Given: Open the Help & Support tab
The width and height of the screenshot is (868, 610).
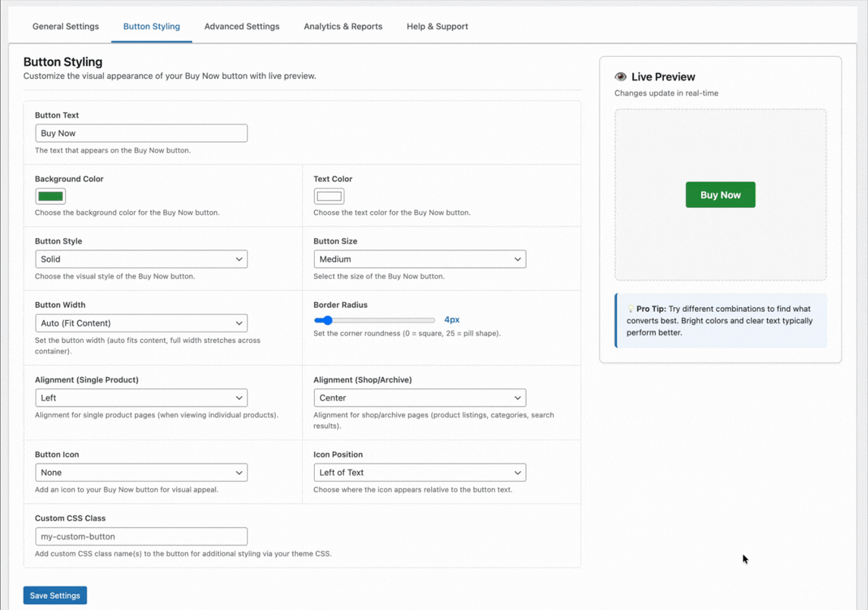Looking at the screenshot, I should tap(437, 26).
